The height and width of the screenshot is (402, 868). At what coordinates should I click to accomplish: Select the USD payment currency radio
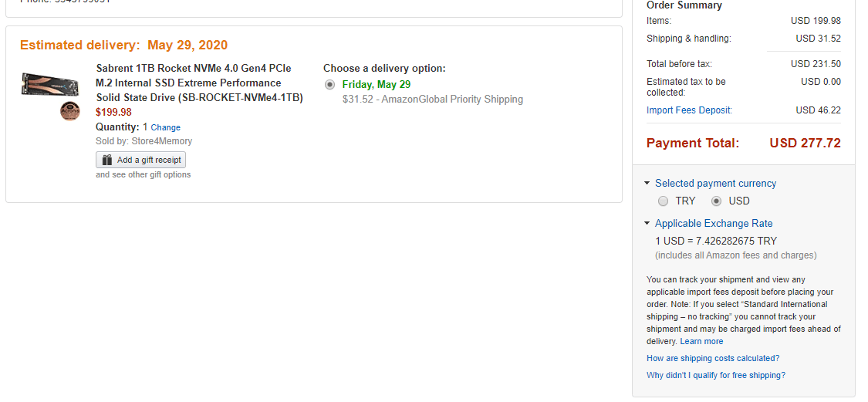717,201
